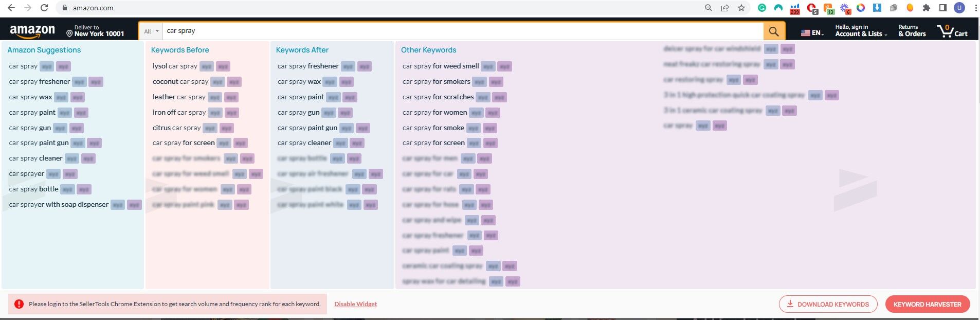The width and height of the screenshot is (980, 320).
Task: Go to Amazon home via the logo
Action: coord(32,31)
